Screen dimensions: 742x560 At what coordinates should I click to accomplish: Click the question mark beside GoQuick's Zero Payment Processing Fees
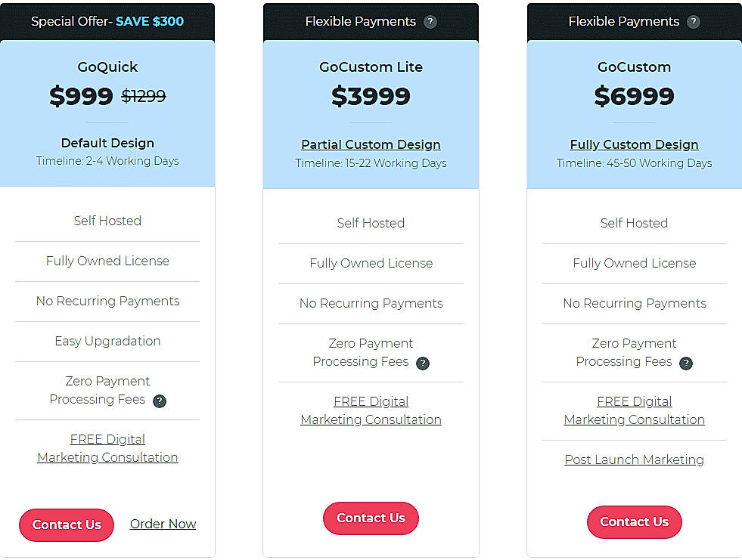[x=160, y=401]
